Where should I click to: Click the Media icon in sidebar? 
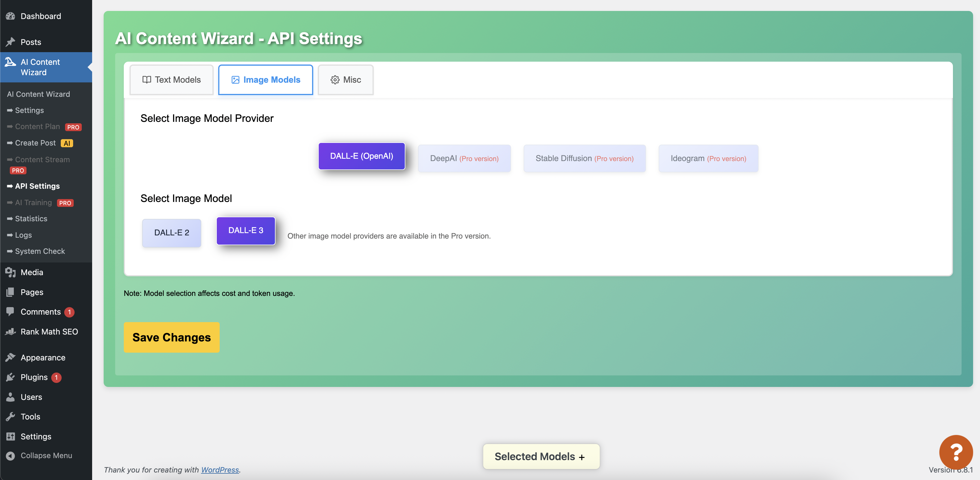(x=11, y=272)
